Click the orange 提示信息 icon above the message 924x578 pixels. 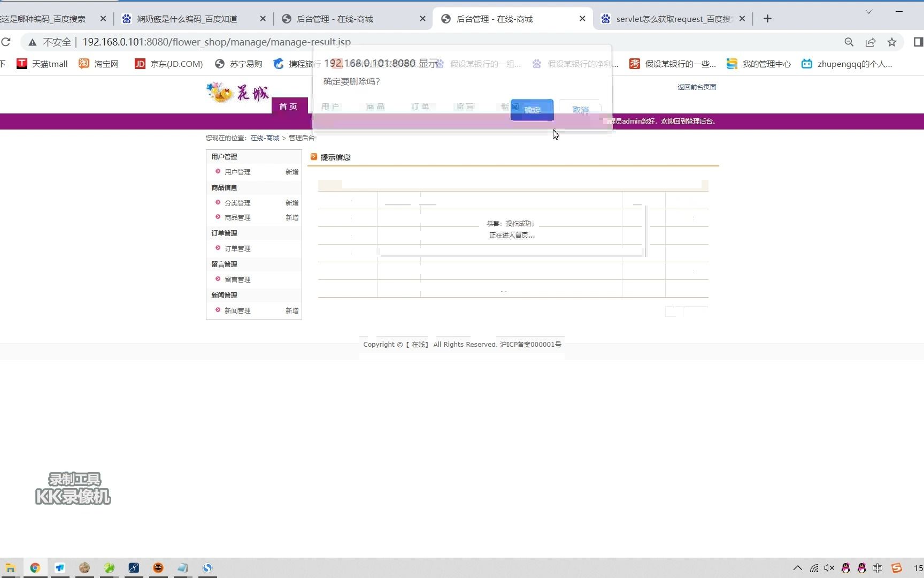coord(314,156)
